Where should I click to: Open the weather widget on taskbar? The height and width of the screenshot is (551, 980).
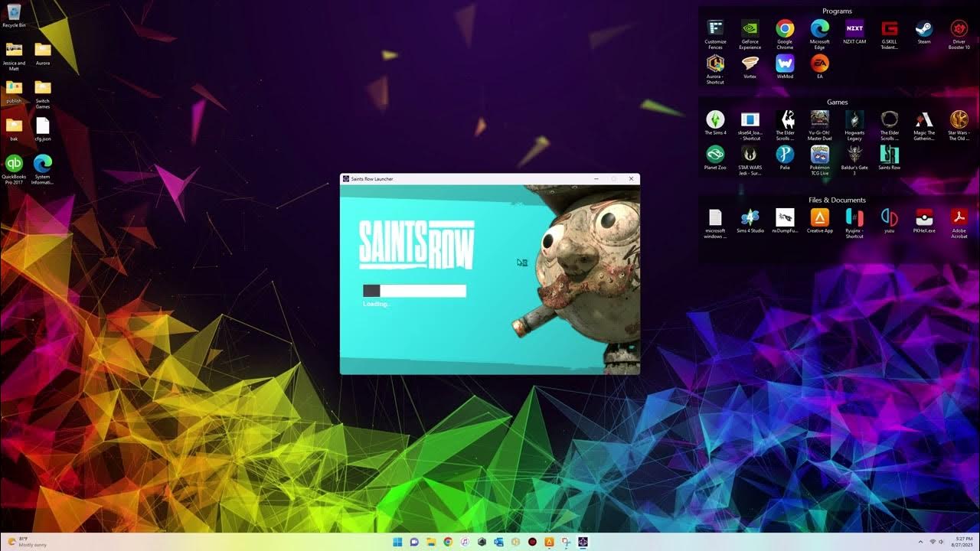[26, 542]
